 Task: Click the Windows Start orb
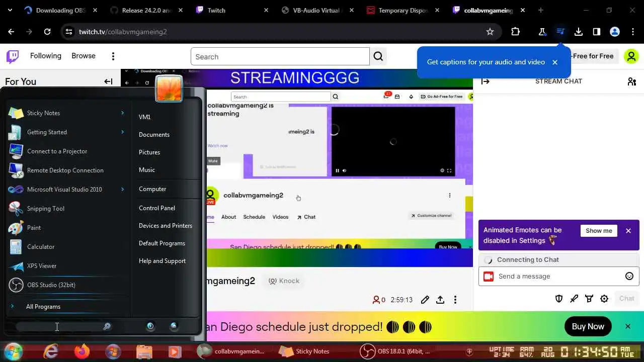tap(14, 351)
